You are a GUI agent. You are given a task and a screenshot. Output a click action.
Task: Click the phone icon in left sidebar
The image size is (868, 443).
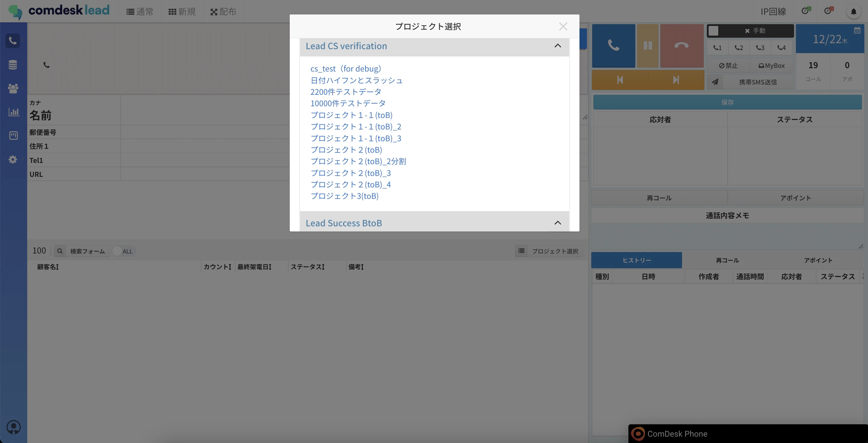coord(12,41)
